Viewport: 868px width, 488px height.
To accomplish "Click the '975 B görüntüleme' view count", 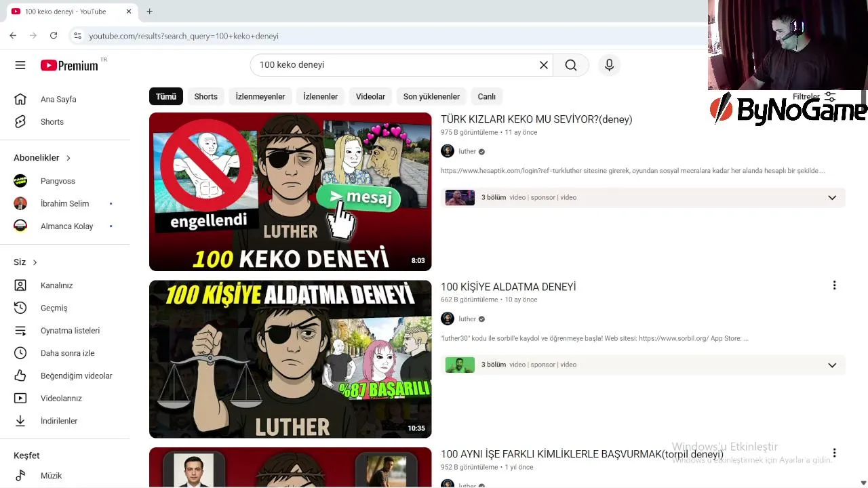I will (469, 132).
